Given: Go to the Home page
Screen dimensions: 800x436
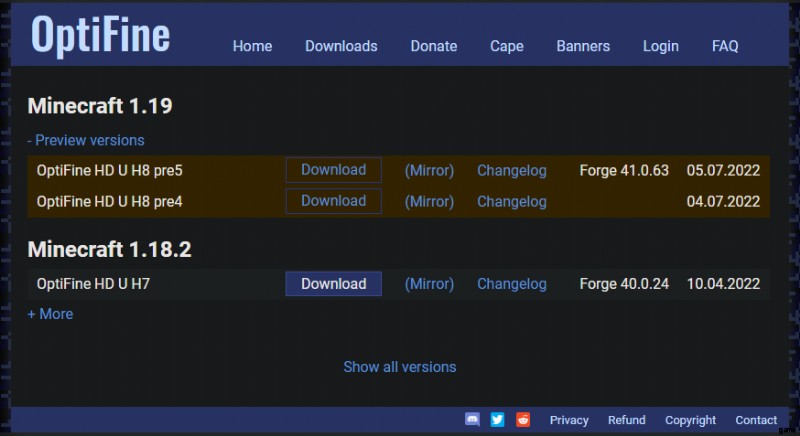Looking at the screenshot, I should 253,46.
